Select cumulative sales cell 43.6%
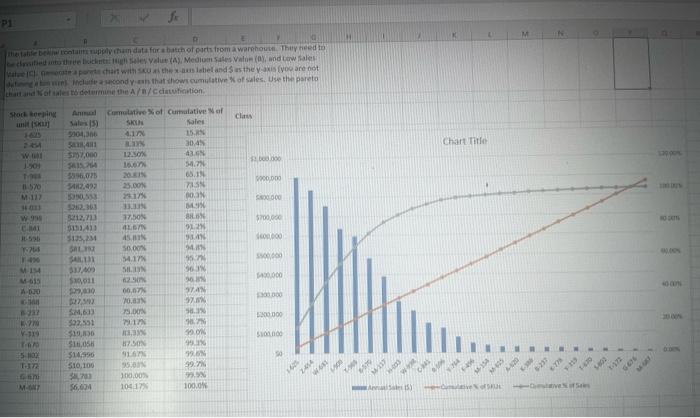Viewport: 700px width, 418px height. click(x=195, y=153)
